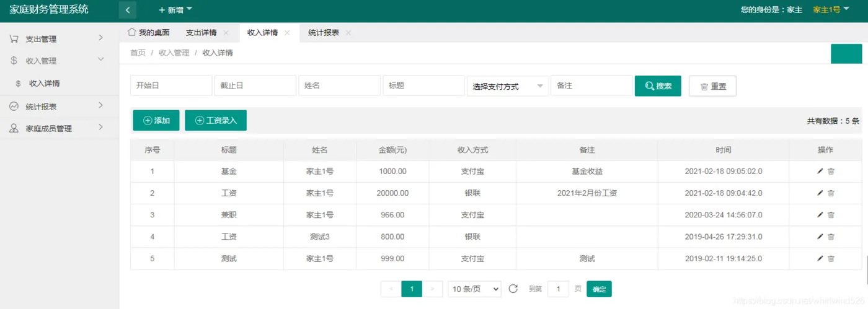Click the 家庭财务管理系统 title
The width and height of the screenshot is (868, 309).
pos(49,9)
